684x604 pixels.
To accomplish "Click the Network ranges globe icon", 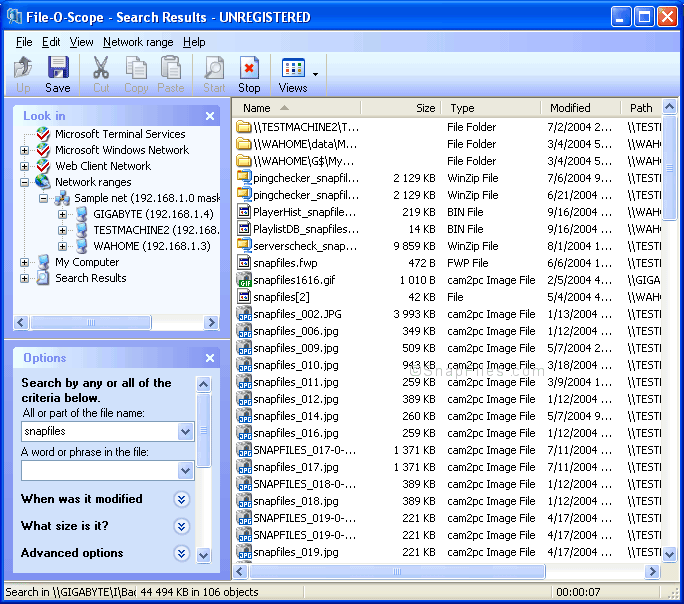I will tap(43, 182).
